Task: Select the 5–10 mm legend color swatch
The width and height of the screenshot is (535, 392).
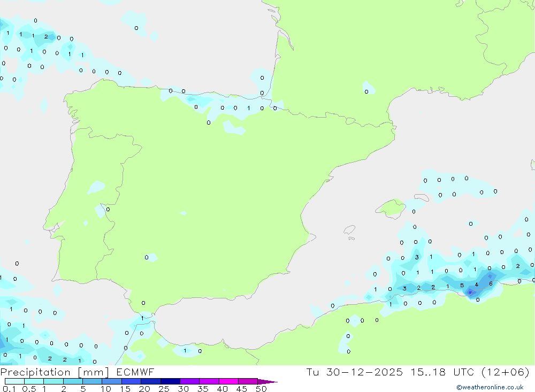Action: 93,381
